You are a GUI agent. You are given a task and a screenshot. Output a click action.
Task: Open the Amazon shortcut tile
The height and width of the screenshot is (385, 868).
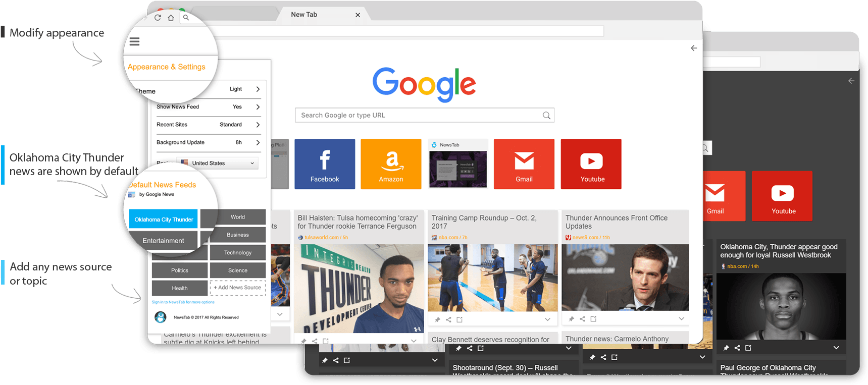click(391, 164)
